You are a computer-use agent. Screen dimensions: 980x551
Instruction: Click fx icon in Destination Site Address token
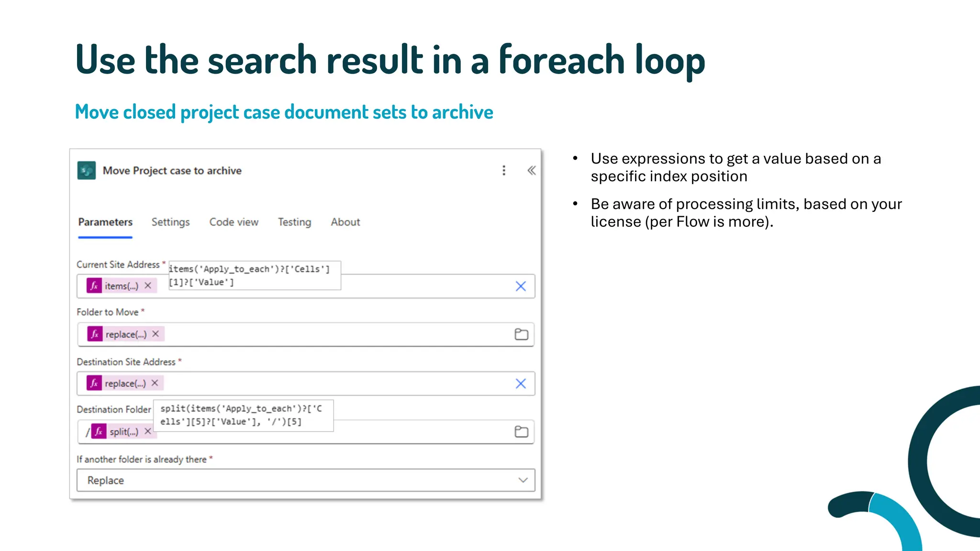pos(94,383)
